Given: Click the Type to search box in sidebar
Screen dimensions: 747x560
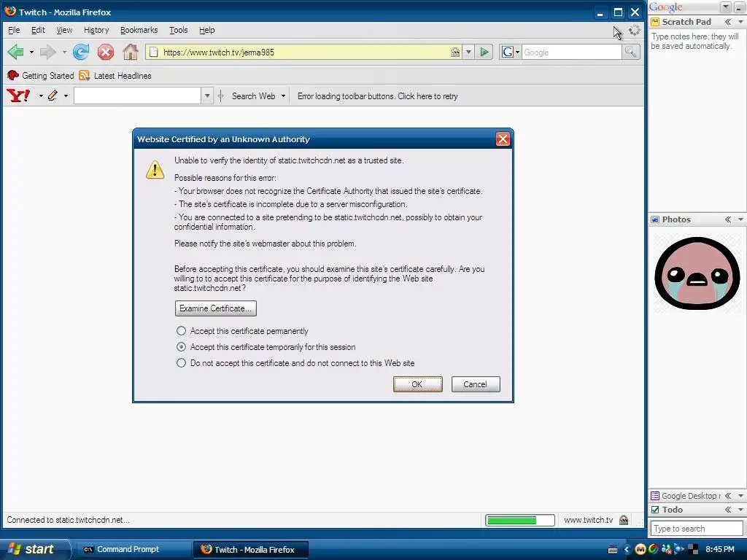Looking at the screenshot, I should pos(697,529).
